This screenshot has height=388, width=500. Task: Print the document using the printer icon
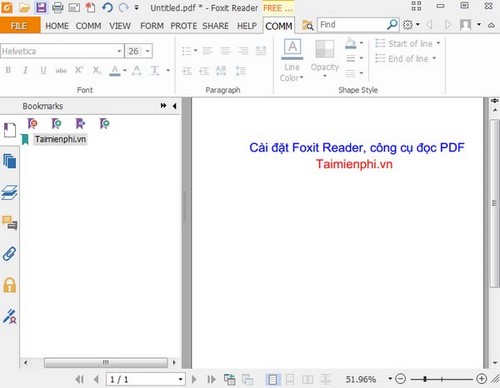(57, 7)
